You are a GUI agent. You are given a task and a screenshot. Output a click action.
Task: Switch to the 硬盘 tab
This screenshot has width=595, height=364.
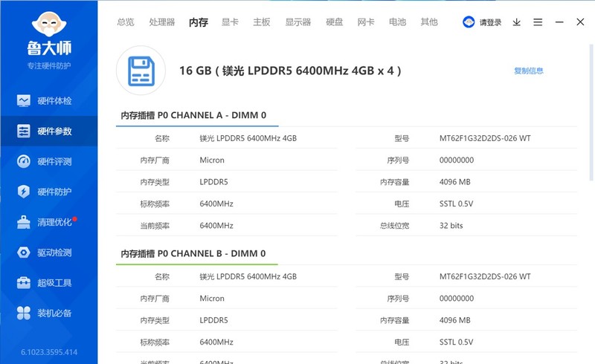coord(334,22)
